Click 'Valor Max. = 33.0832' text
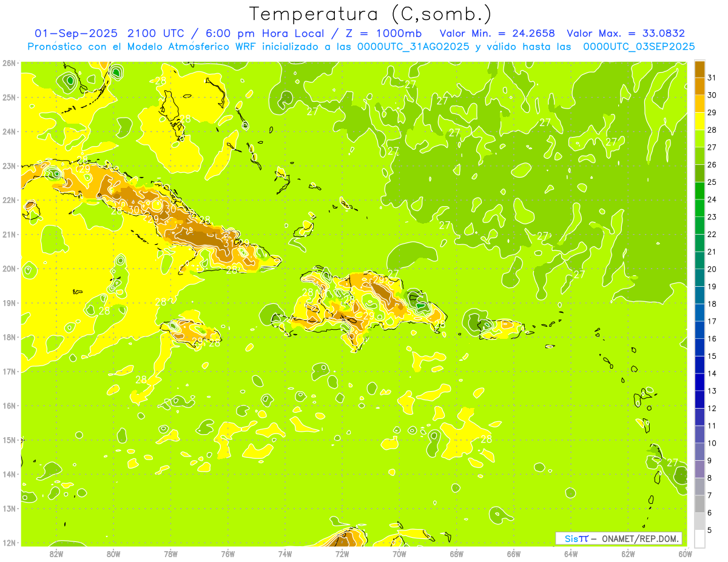Image resolution: width=728 pixels, height=562 pixels. click(626, 33)
